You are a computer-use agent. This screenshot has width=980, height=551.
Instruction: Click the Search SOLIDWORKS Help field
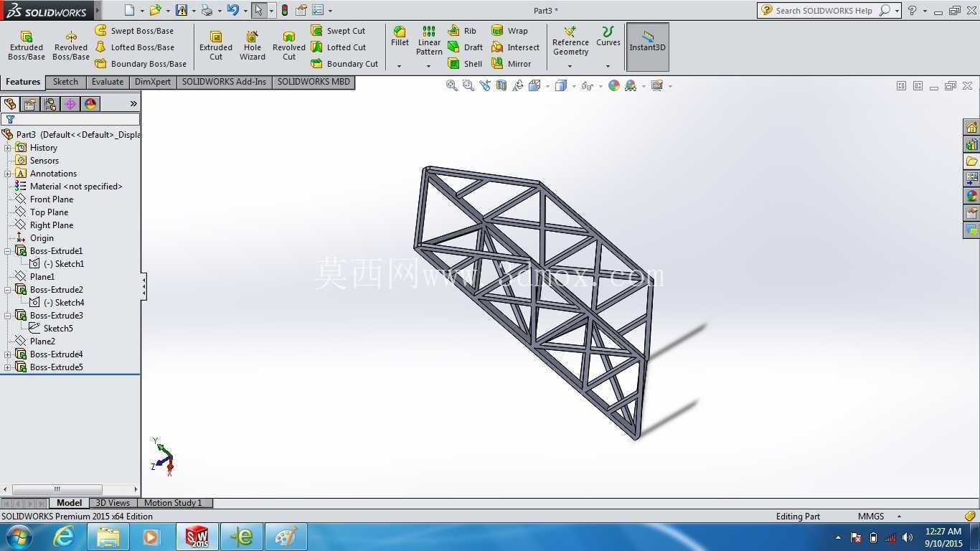[x=824, y=10]
